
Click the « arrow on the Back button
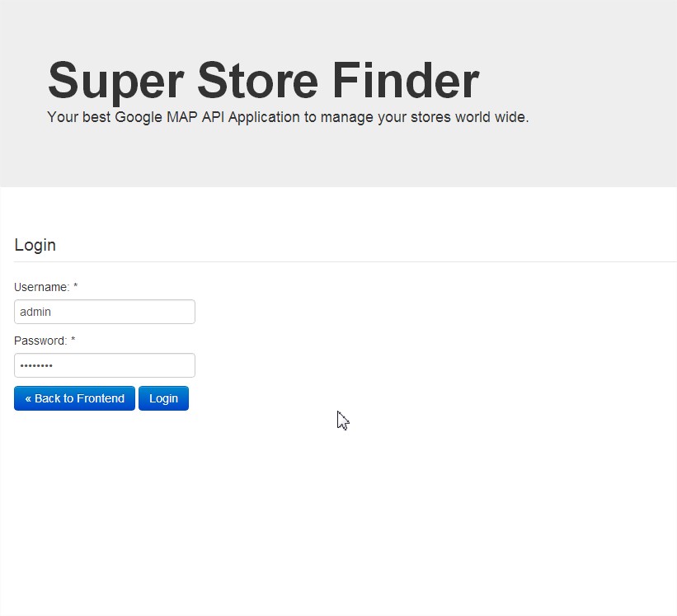(x=28, y=398)
